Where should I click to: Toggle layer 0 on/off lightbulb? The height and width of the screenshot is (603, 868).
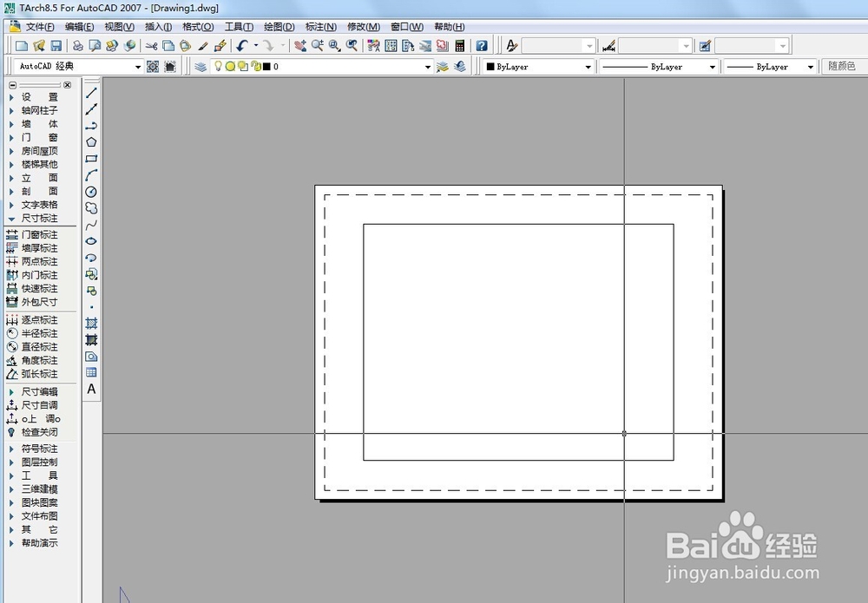(x=218, y=67)
